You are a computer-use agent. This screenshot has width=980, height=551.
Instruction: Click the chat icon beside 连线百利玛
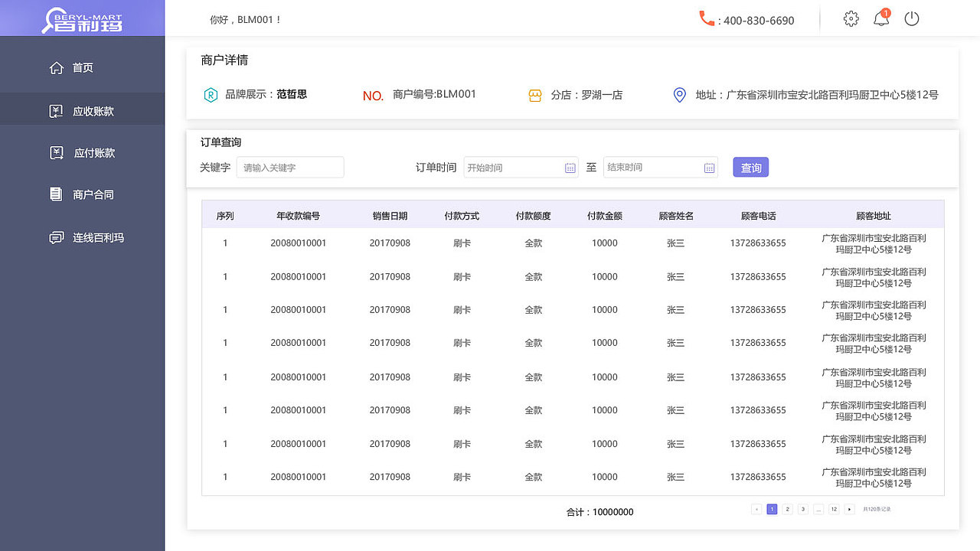coord(56,237)
